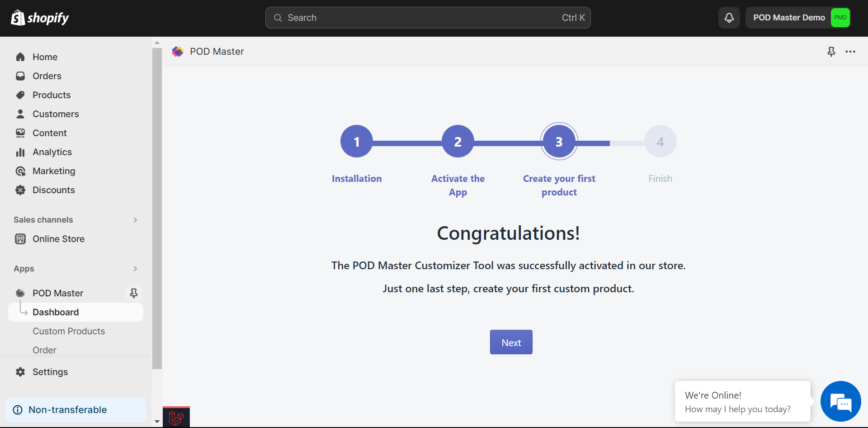Click the Orders inbox icon

coord(20,76)
